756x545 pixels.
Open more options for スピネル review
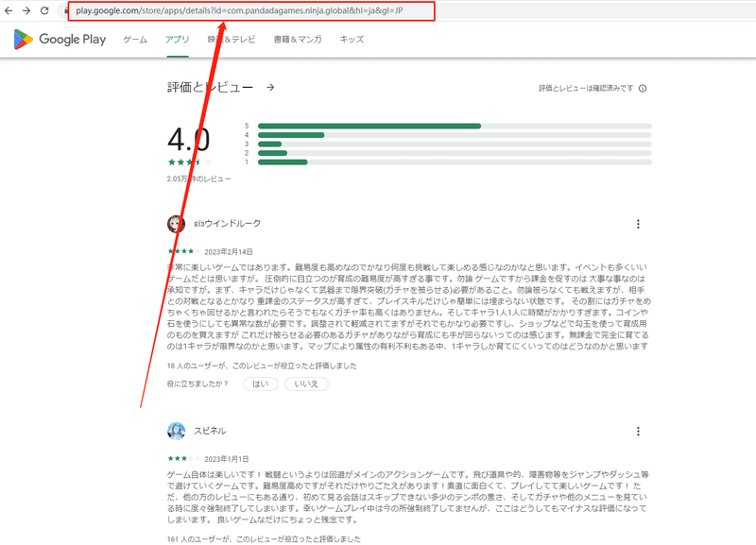pyautogui.click(x=638, y=432)
